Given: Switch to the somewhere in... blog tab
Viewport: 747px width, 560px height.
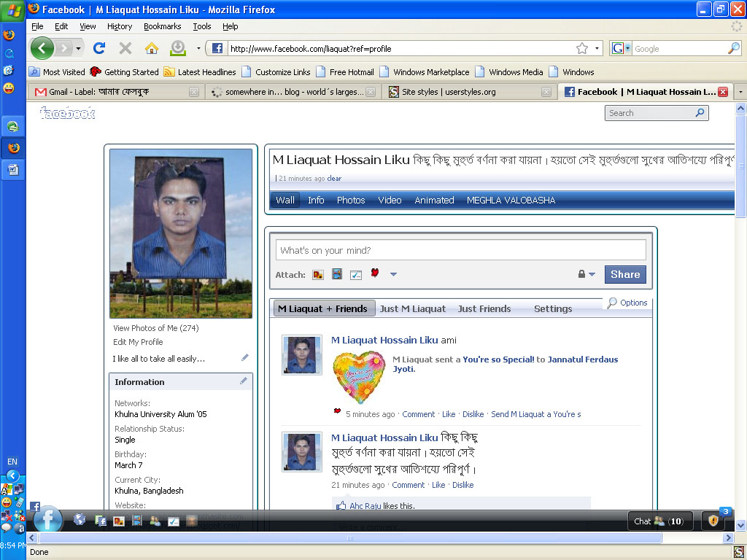Looking at the screenshot, I should point(294,92).
